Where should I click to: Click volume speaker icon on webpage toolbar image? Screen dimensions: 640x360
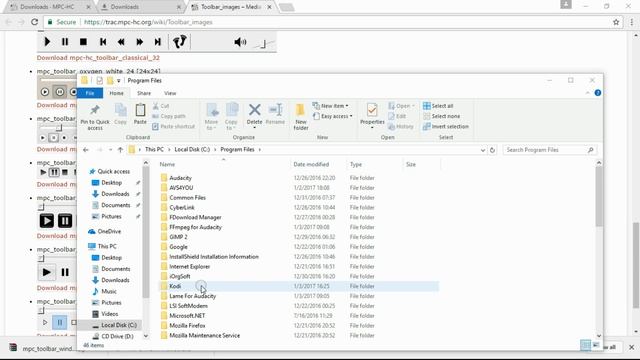tap(240, 42)
